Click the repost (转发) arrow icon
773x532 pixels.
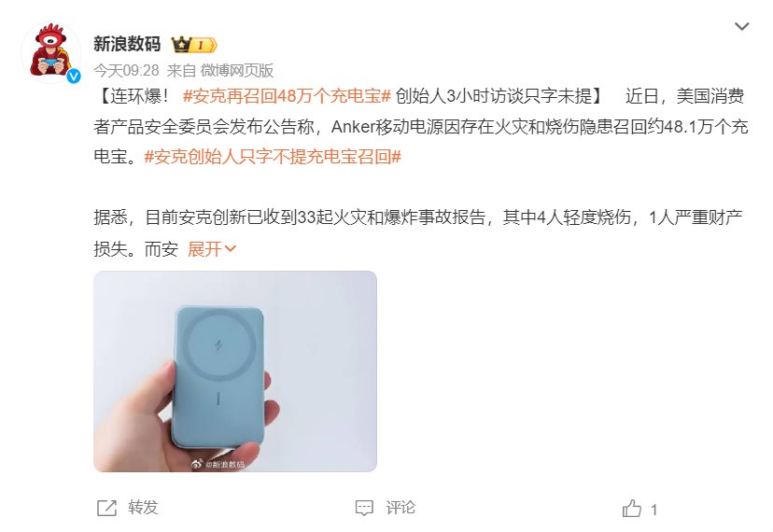click(107, 508)
